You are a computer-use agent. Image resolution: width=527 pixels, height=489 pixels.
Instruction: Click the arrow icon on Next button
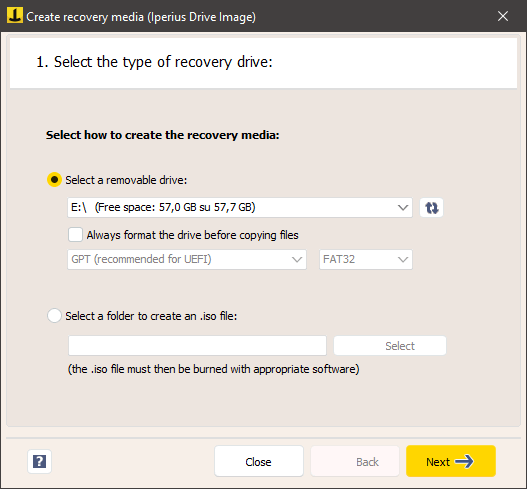coord(464,461)
